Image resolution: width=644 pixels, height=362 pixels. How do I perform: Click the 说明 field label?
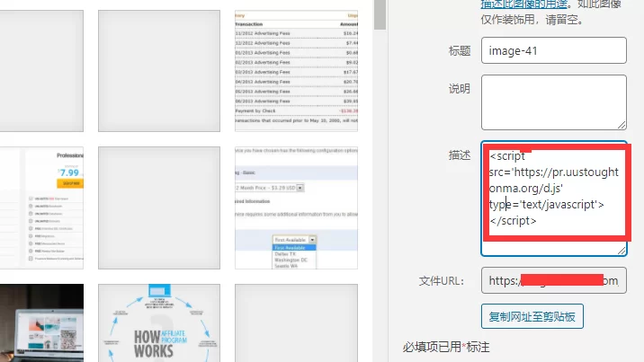[x=460, y=89]
